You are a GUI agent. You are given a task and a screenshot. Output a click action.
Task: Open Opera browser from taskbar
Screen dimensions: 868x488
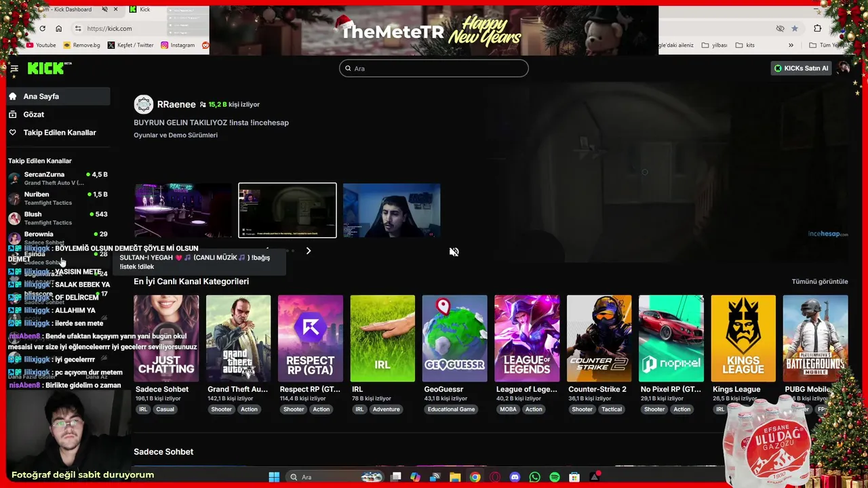[495, 477]
